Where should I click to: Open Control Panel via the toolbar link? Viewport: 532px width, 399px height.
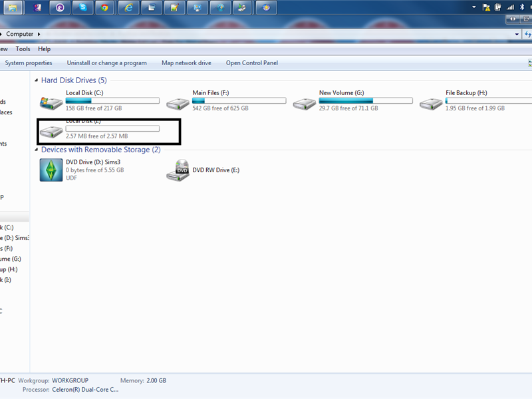coord(257,63)
